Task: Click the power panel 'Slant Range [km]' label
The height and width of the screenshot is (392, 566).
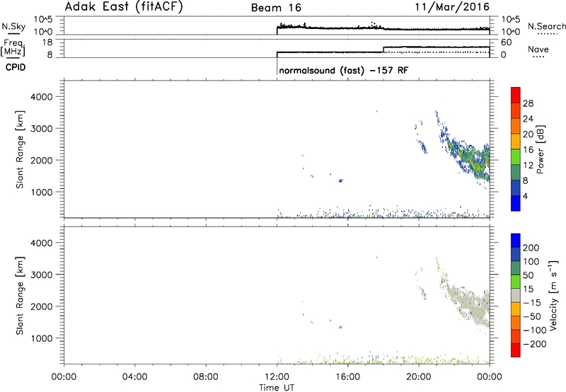Action: [20, 149]
